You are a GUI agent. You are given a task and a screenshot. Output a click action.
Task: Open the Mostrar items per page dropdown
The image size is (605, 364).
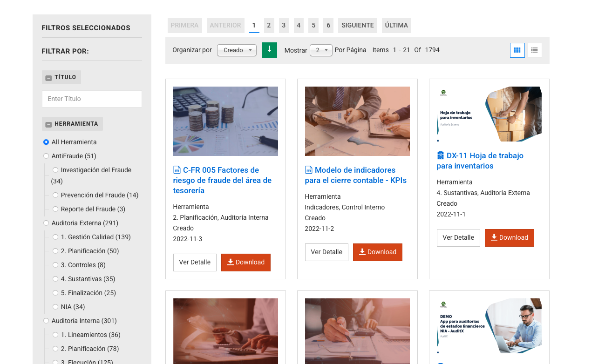tap(321, 50)
